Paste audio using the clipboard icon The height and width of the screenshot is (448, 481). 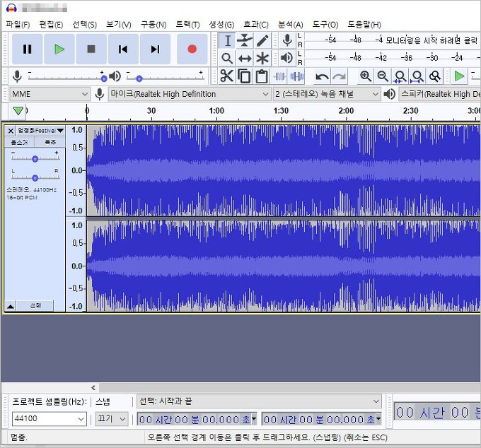pyautogui.click(x=262, y=76)
